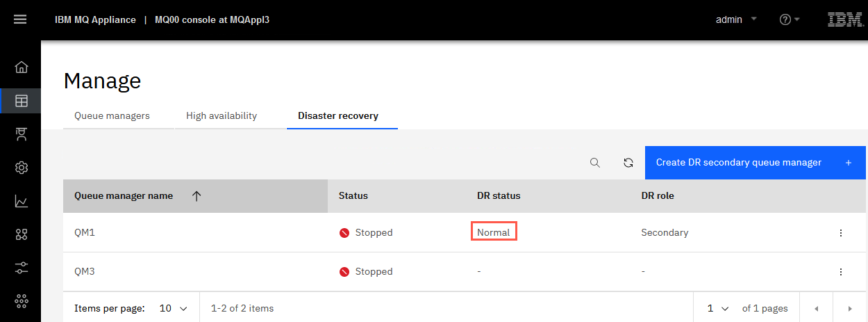Click the search magnifier icon

[x=595, y=163]
